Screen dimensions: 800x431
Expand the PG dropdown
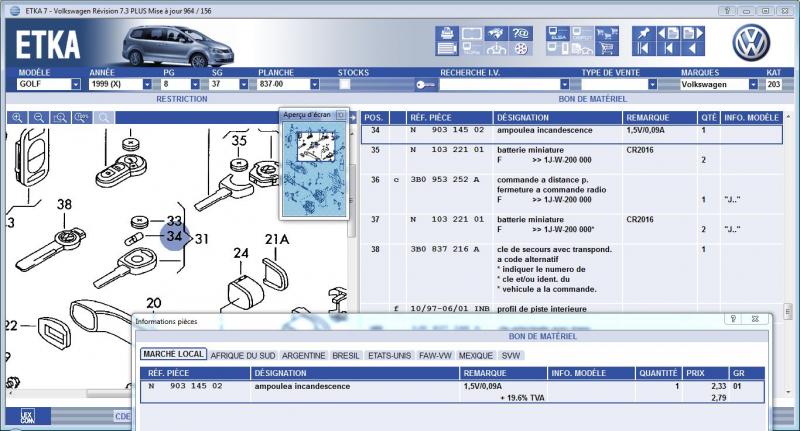(x=195, y=84)
